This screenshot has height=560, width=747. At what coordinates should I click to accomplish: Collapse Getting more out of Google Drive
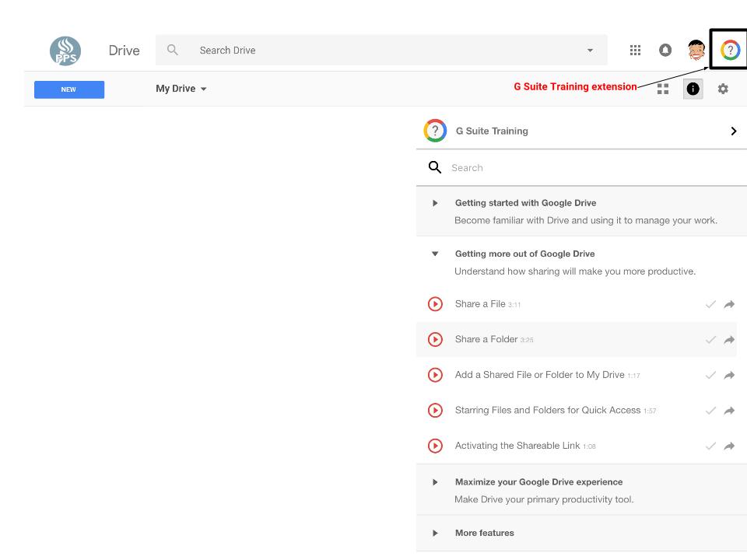click(x=435, y=254)
